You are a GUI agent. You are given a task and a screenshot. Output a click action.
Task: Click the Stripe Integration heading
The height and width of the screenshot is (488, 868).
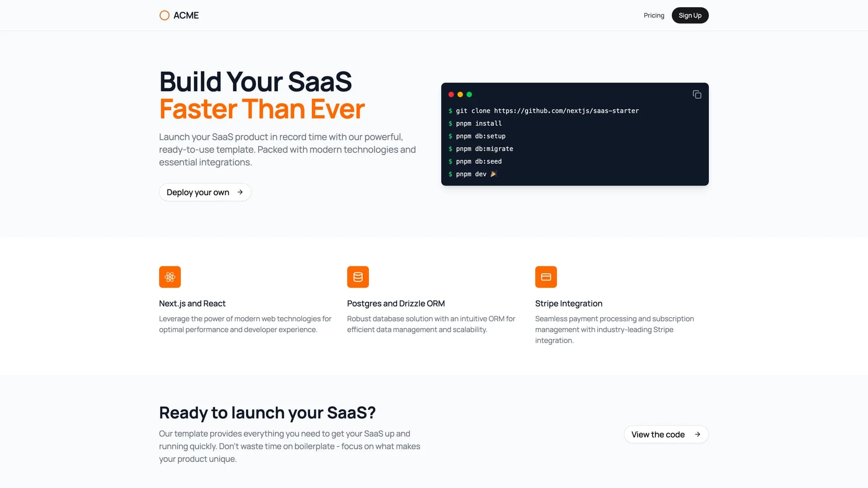(x=568, y=304)
